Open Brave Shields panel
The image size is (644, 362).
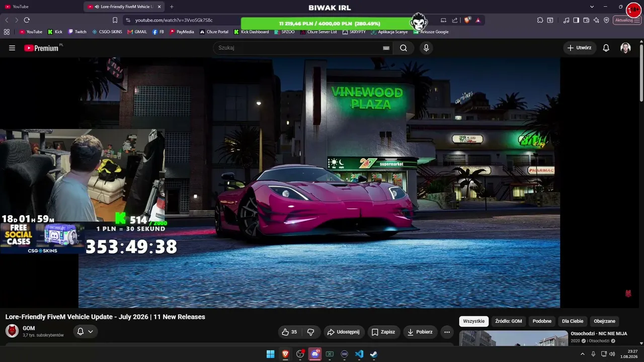coord(467,20)
